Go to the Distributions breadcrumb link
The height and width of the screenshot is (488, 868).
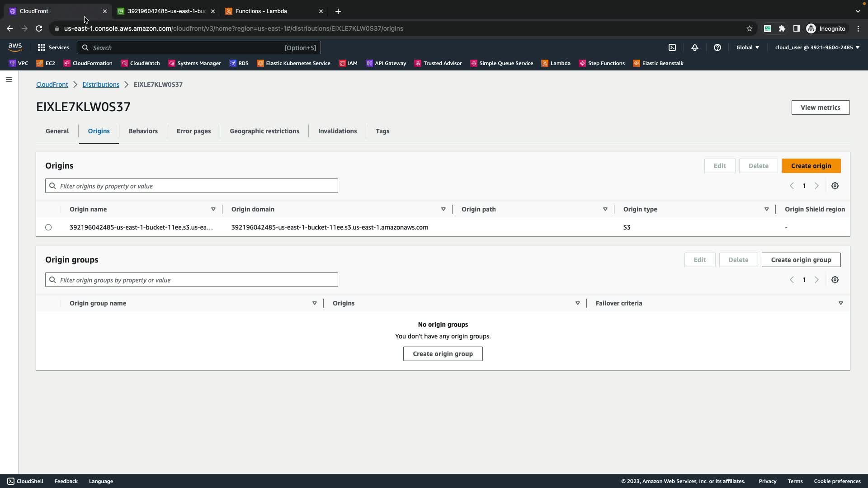click(x=101, y=84)
